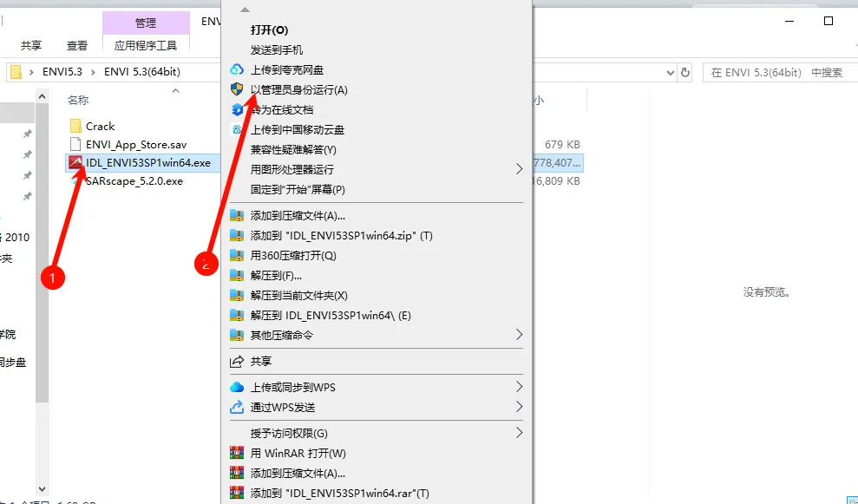
Task: Click ENVI 5.3(64bit) breadcrumb
Action: click(141, 72)
